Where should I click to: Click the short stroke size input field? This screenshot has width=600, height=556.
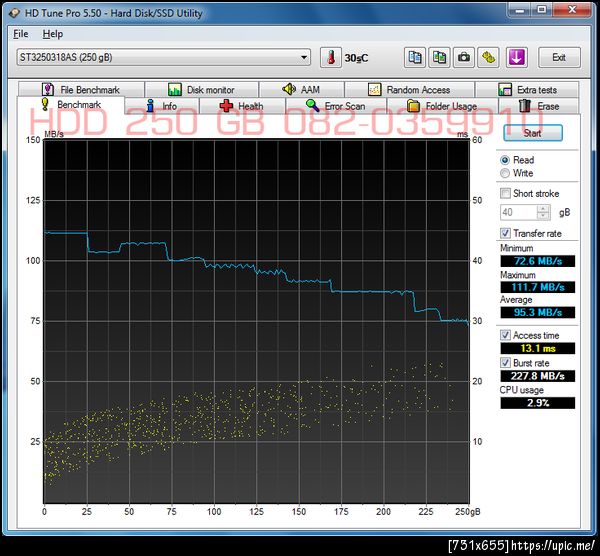(x=517, y=212)
